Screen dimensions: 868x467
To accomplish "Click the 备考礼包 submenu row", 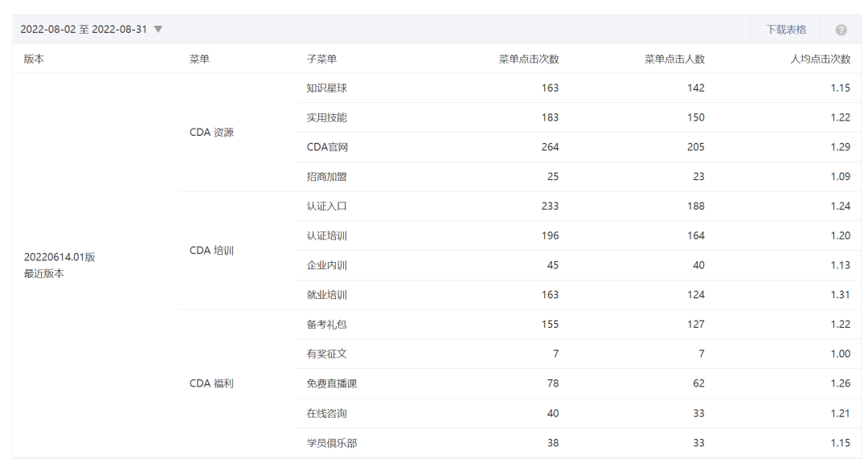I will pos(579,324).
